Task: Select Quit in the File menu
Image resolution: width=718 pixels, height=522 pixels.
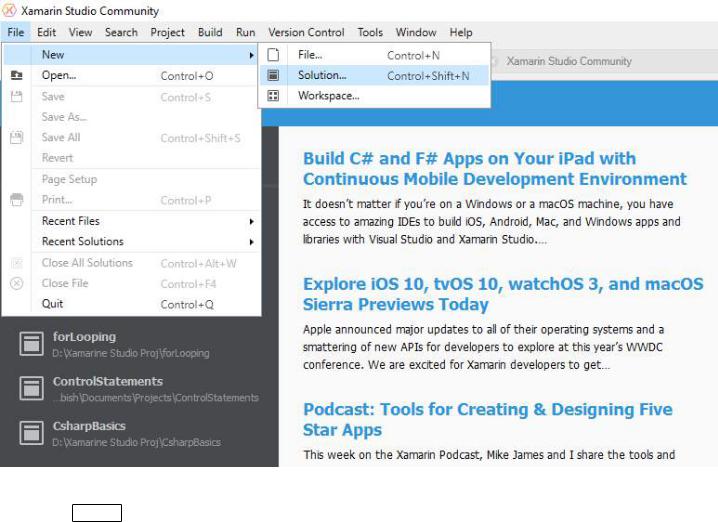Action: [x=131, y=304]
